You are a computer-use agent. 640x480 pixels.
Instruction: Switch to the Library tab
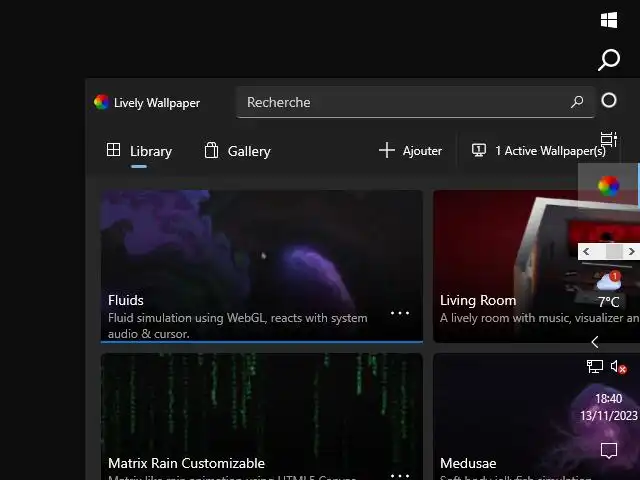139,151
